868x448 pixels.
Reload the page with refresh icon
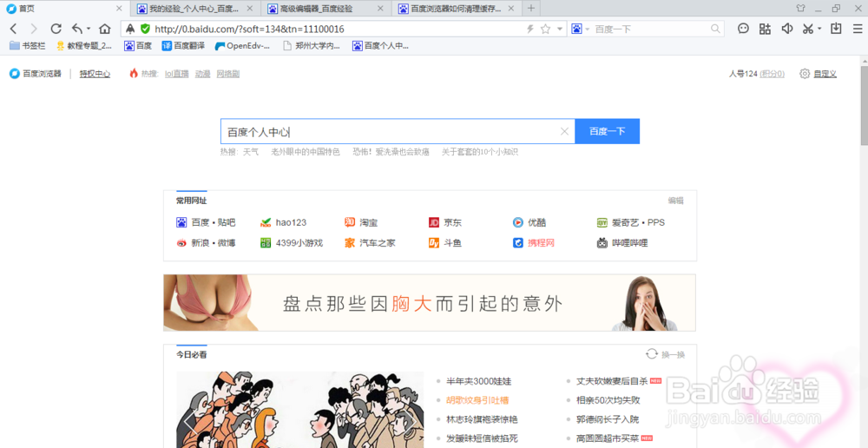click(56, 29)
